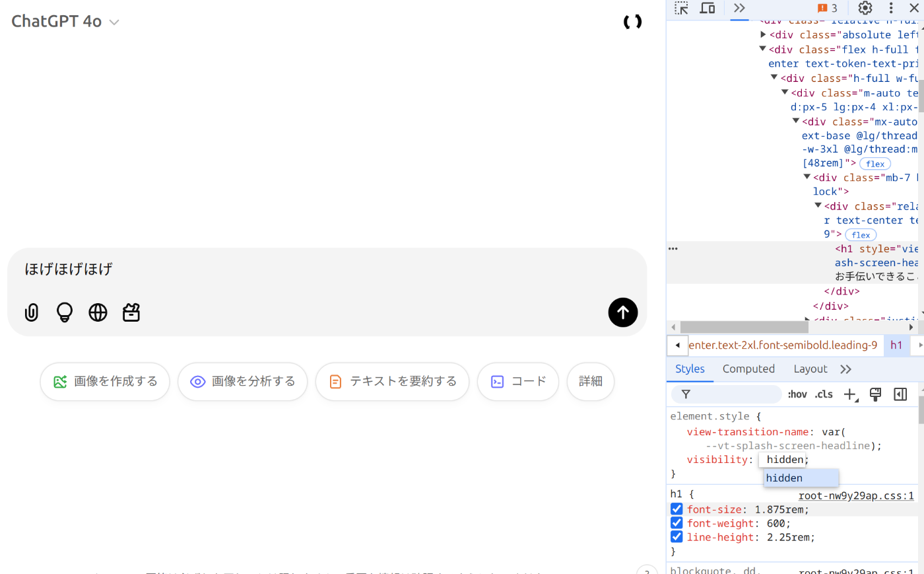Click the flex badge after 9">

(861, 235)
